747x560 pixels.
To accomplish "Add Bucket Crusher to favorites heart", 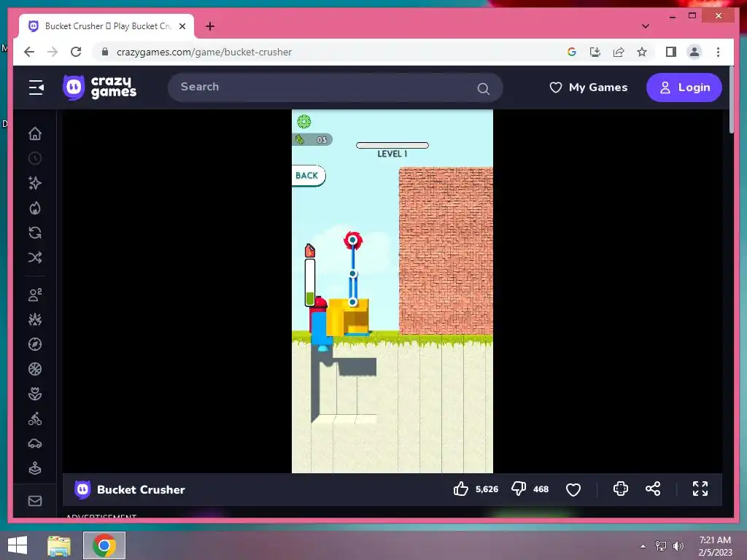I will tap(573, 489).
